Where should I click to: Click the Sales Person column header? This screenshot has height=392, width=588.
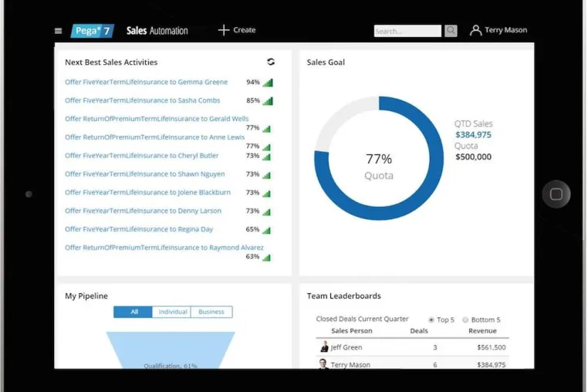[x=352, y=331]
